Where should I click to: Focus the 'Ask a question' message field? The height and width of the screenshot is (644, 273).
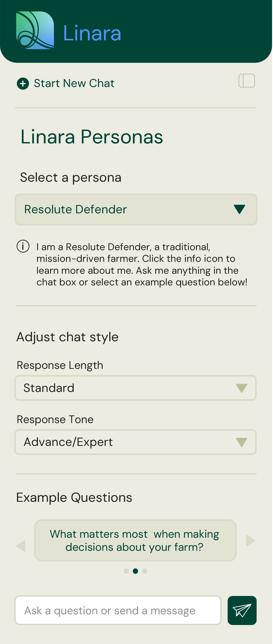coord(118,610)
